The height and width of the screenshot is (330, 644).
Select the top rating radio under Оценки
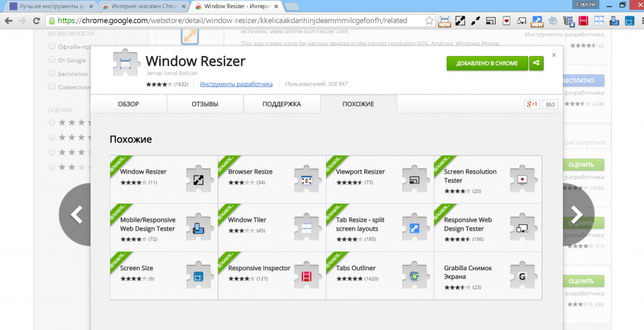coord(52,123)
